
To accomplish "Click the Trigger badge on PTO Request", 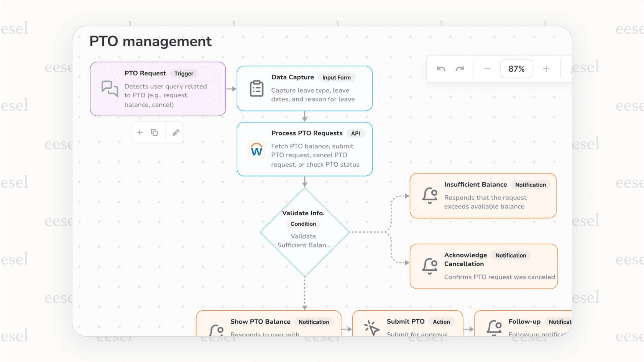I will [184, 74].
